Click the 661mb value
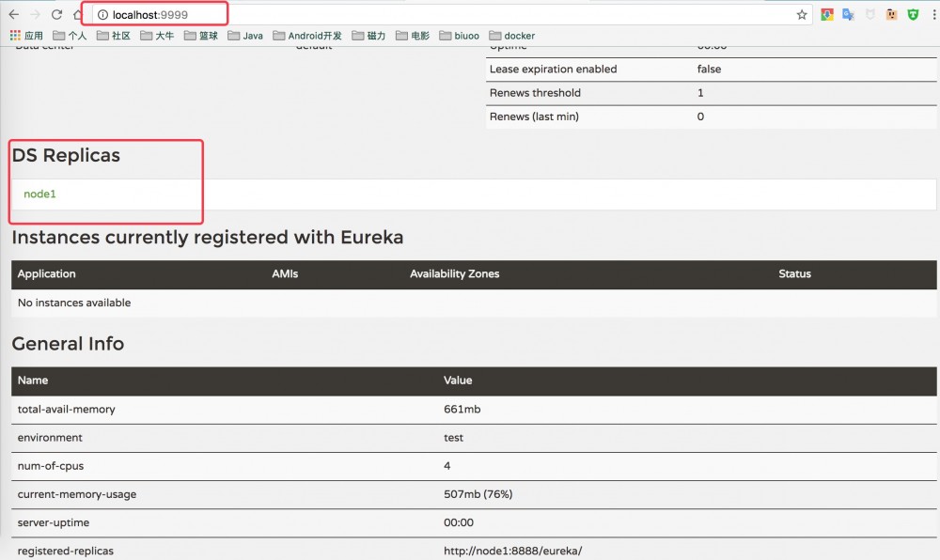The image size is (940, 560). tap(462, 409)
